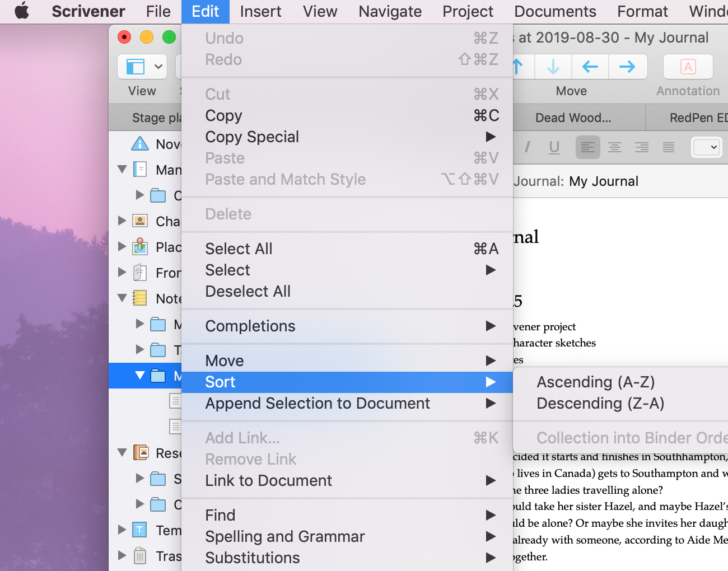Screen dimensions: 728x571
Task: Open the Move submenu in Edit menu
Action: (x=347, y=361)
